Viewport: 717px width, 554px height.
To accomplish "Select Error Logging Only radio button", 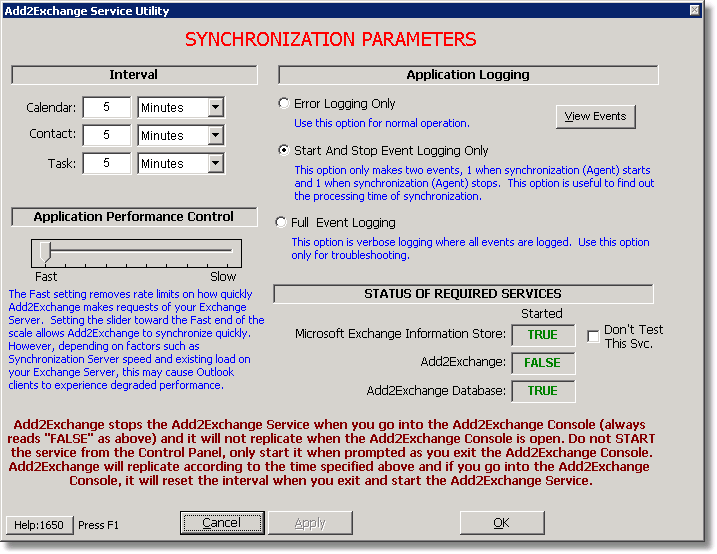I will pyautogui.click(x=284, y=104).
